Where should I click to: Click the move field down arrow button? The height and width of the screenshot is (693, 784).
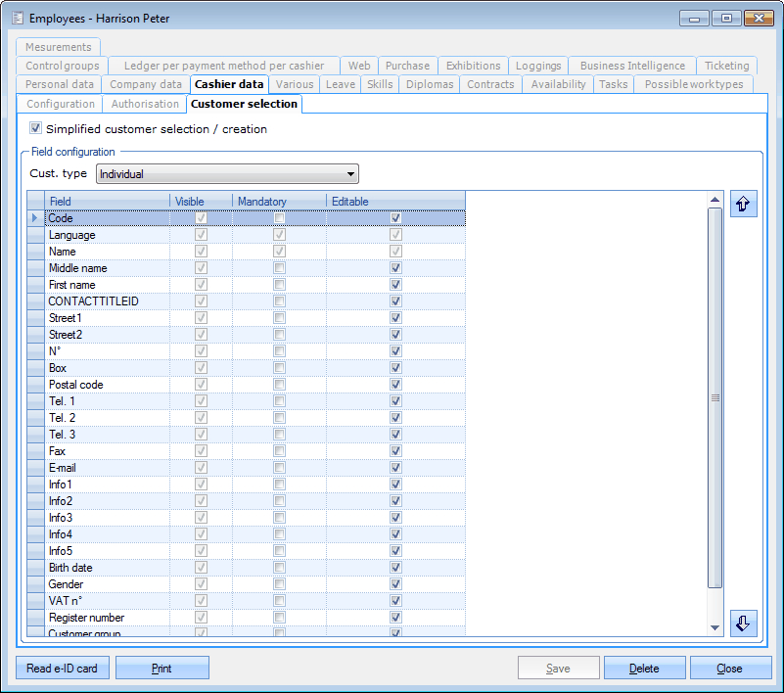[743, 624]
